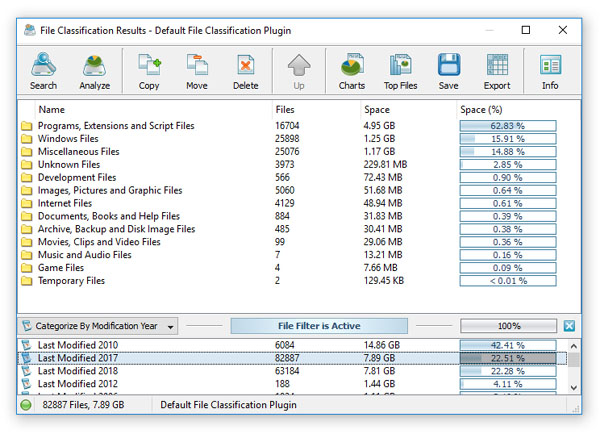Click folder icon of Internet Files
Screen dimensions: 600x434
point(26,203)
